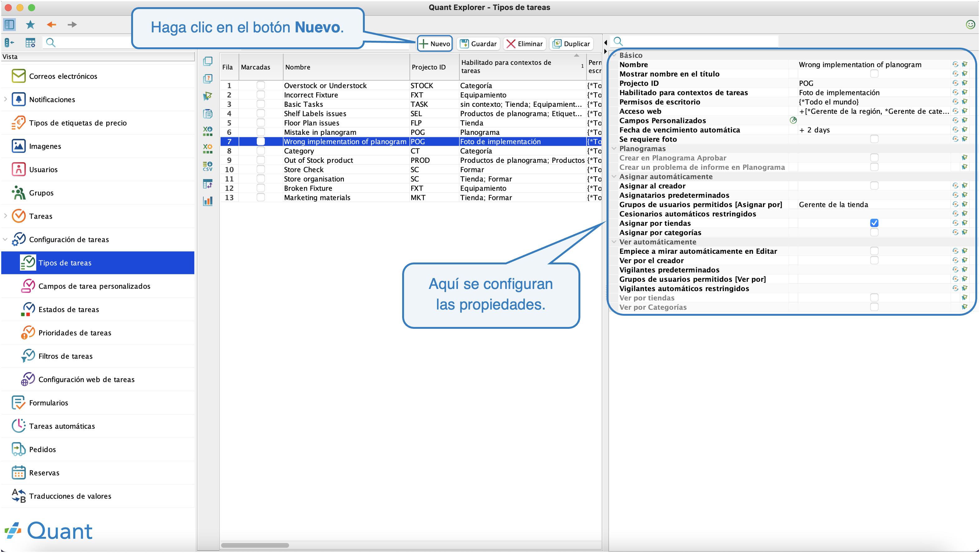Click the Campos Personalizados edit icon
980x553 pixels.
(x=793, y=121)
